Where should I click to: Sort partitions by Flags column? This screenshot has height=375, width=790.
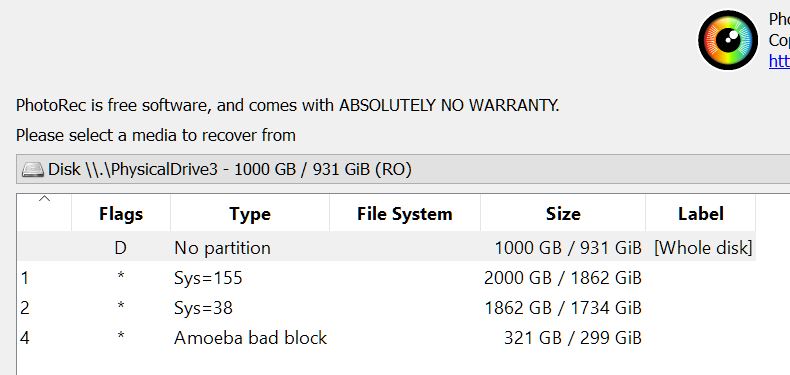[121, 214]
